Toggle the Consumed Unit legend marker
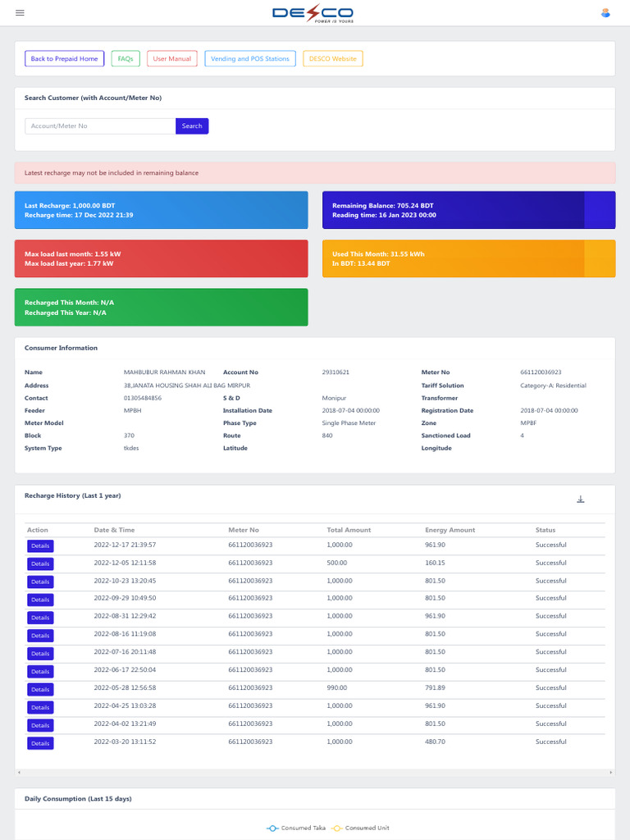 [337, 829]
